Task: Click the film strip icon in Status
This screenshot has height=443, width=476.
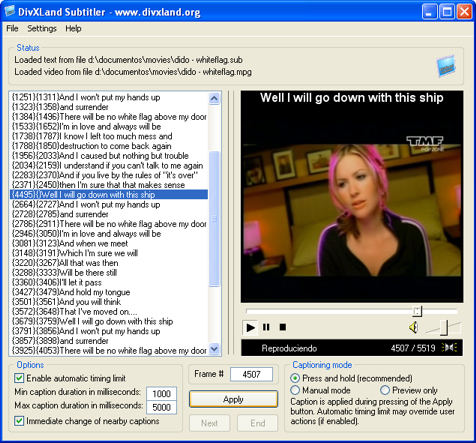Action: click(446, 66)
